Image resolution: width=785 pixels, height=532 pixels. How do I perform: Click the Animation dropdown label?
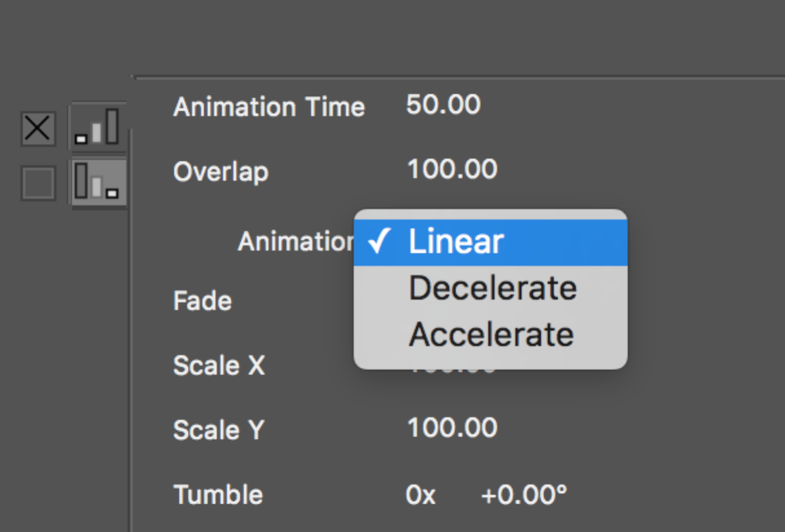click(296, 242)
